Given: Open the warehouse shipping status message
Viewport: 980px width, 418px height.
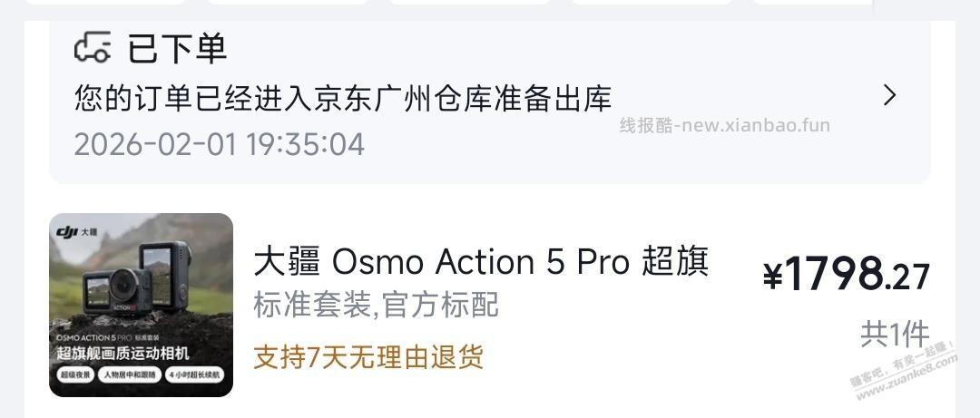Looking at the screenshot, I should 343,97.
